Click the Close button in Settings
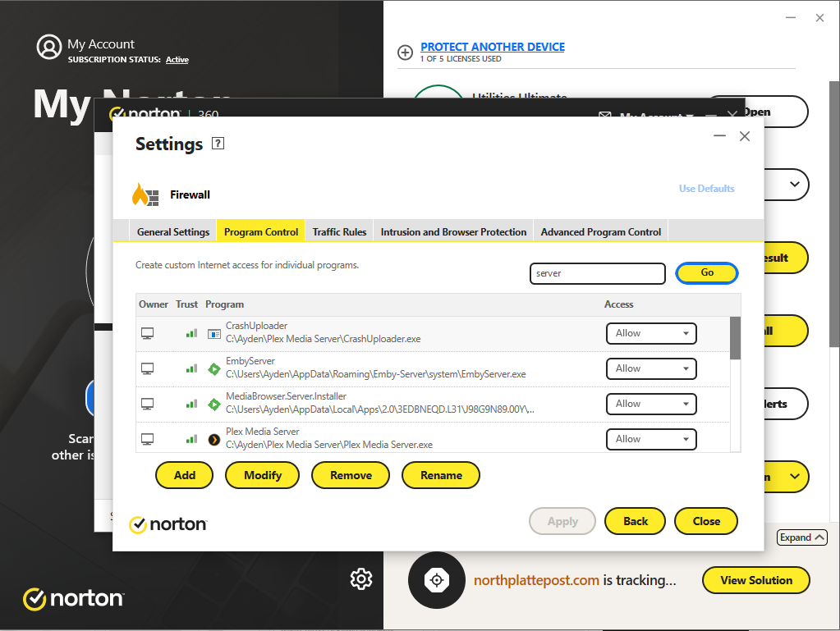This screenshot has width=840, height=631. pyautogui.click(x=706, y=521)
